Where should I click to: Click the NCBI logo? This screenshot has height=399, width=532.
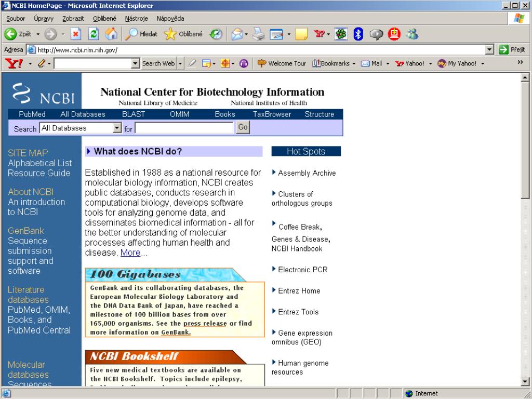(44, 94)
